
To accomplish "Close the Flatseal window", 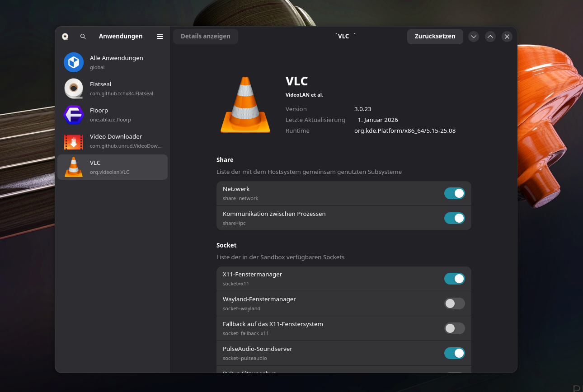I will click(507, 37).
